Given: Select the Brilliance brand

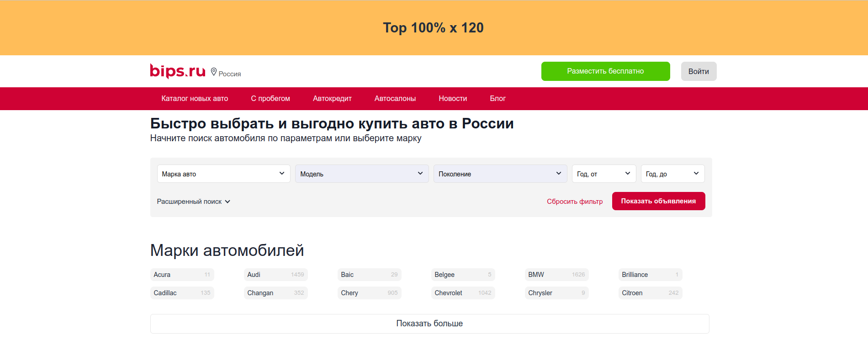Looking at the screenshot, I should pos(651,275).
